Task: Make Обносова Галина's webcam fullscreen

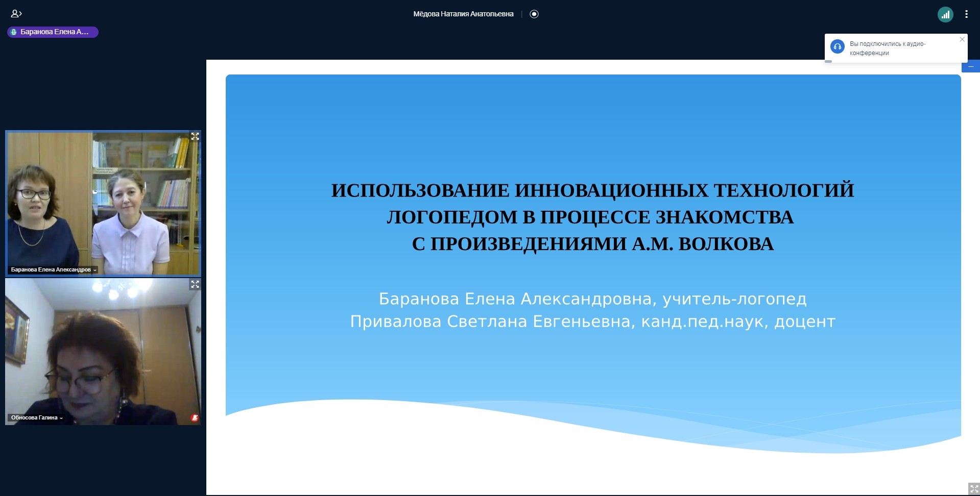Action: click(x=195, y=284)
